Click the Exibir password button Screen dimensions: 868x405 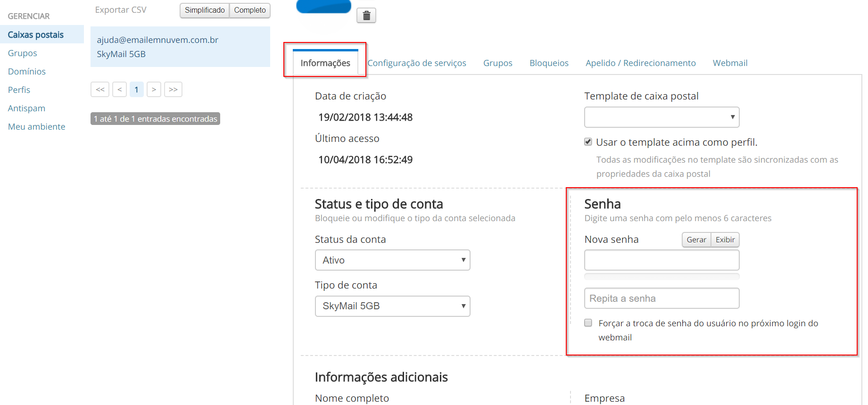[725, 240]
